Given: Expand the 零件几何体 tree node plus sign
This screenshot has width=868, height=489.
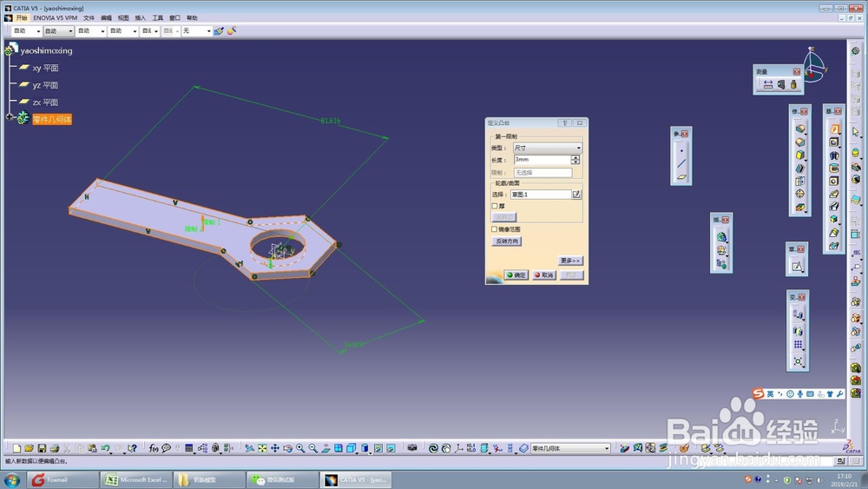Looking at the screenshot, I should tap(10, 117).
